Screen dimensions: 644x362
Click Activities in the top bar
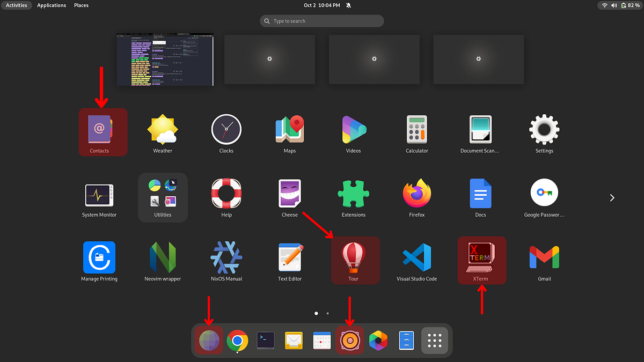(16, 5)
